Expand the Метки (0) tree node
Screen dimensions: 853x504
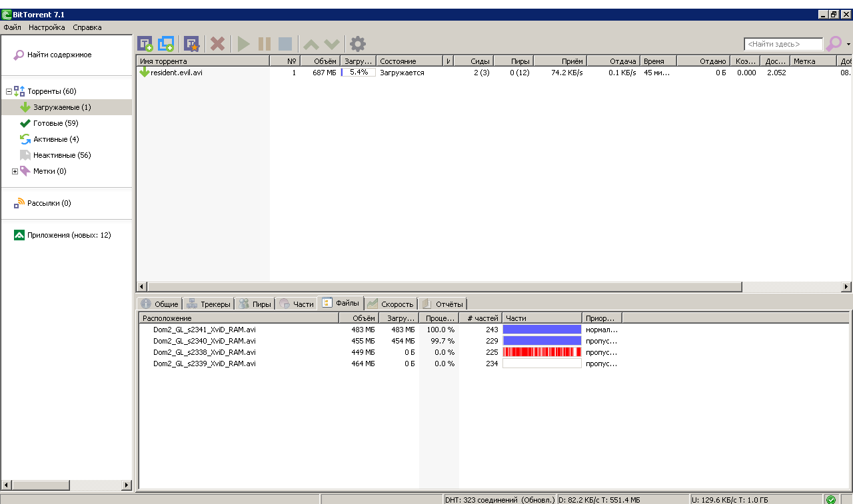(15, 171)
